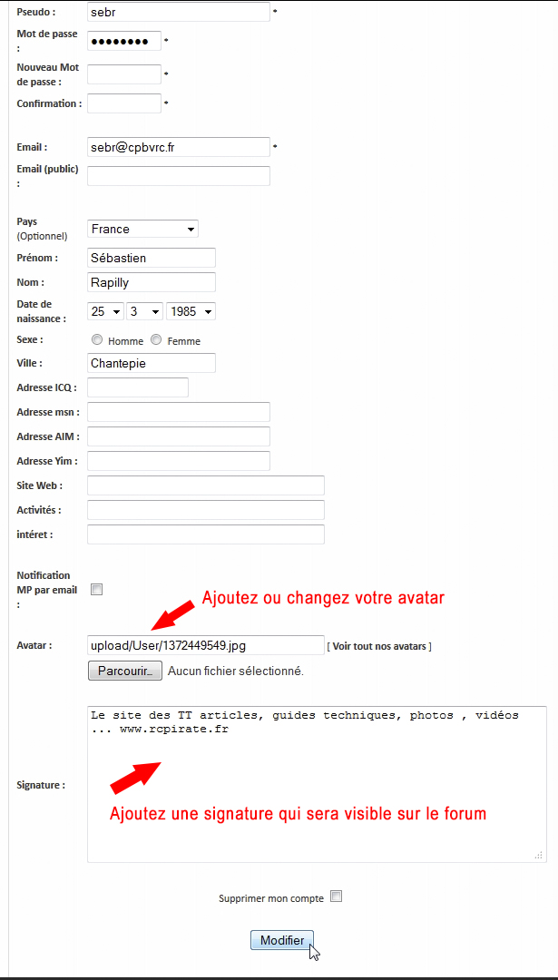Click the Site Web input field
The image size is (558, 980).
(206, 485)
